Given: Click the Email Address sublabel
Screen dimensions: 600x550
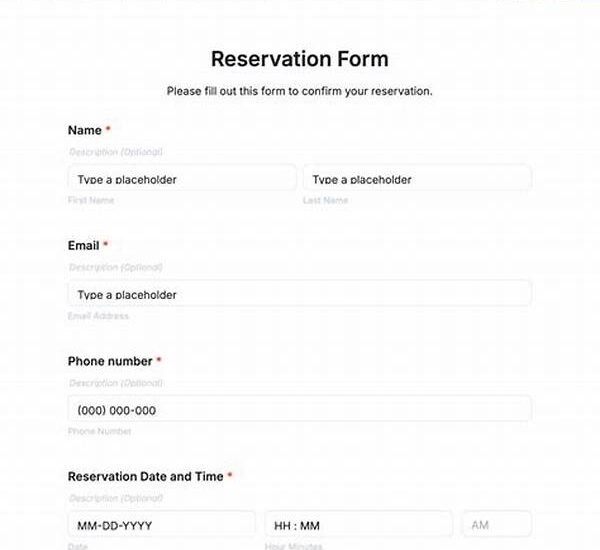Looking at the screenshot, I should pyautogui.click(x=98, y=316).
